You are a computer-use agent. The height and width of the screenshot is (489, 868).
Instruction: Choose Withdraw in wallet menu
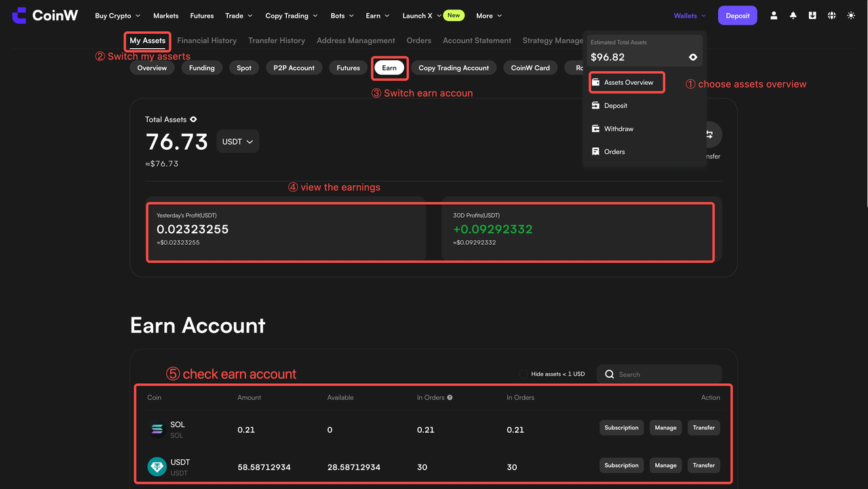point(618,128)
